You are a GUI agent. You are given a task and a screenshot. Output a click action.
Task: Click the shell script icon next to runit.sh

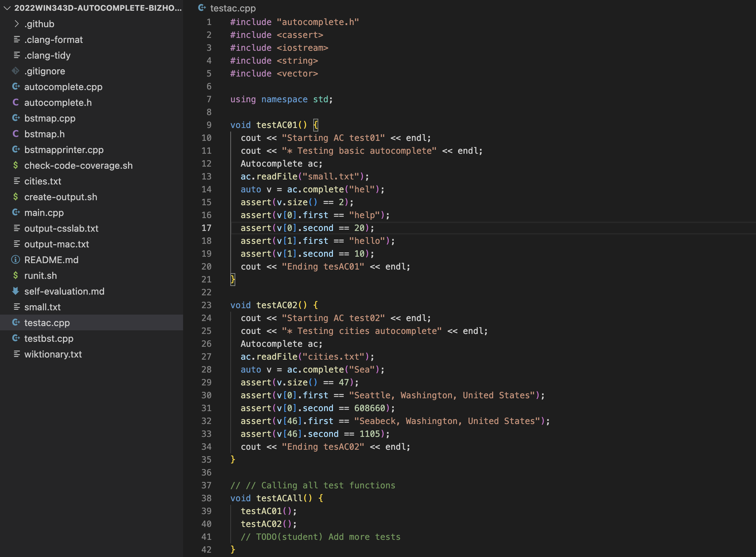[15, 275]
